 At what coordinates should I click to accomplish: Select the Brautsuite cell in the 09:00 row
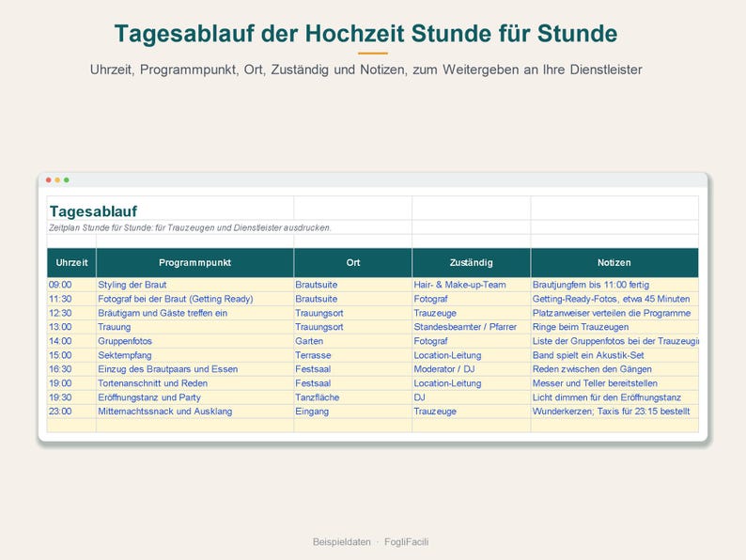[x=352, y=285]
